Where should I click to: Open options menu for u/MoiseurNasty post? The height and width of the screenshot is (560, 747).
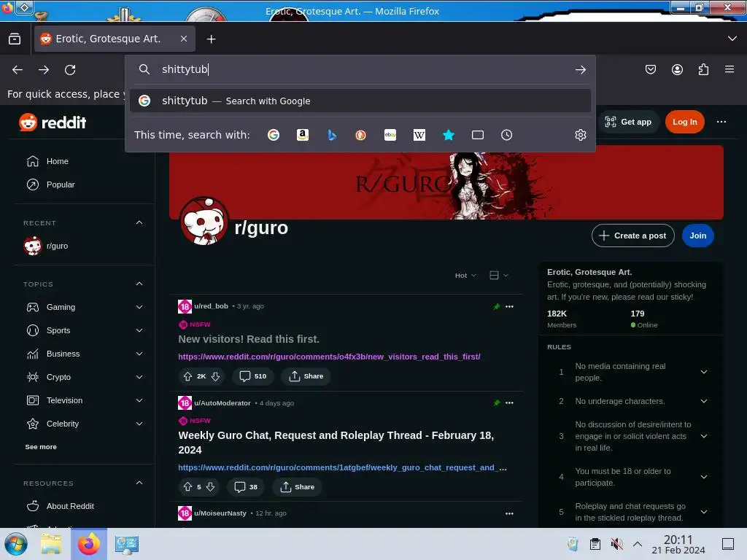(x=509, y=514)
